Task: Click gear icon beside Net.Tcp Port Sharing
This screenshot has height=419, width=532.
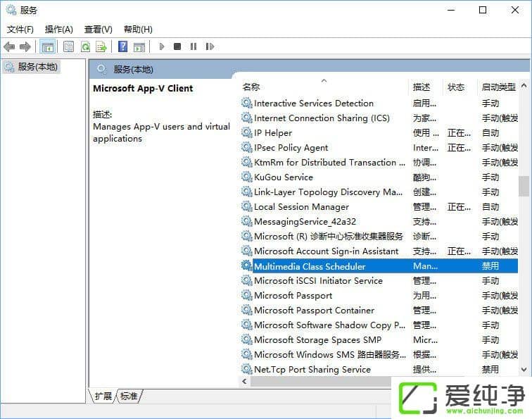Action: click(x=246, y=369)
